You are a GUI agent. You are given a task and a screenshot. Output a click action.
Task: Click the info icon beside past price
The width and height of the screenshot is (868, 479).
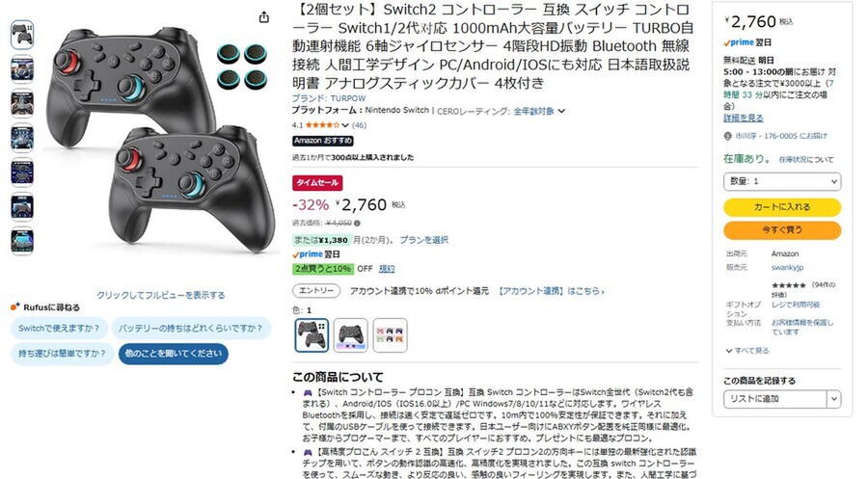[x=357, y=224]
